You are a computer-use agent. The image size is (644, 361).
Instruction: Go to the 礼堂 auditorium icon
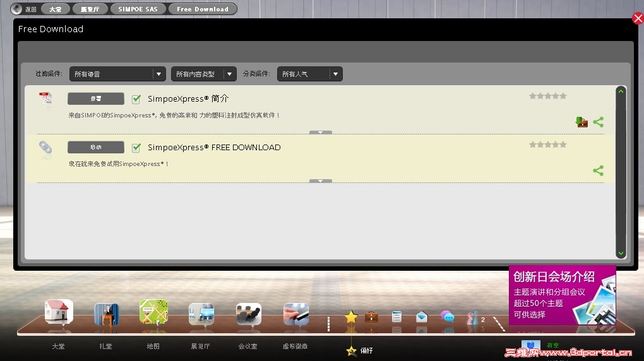(106, 314)
